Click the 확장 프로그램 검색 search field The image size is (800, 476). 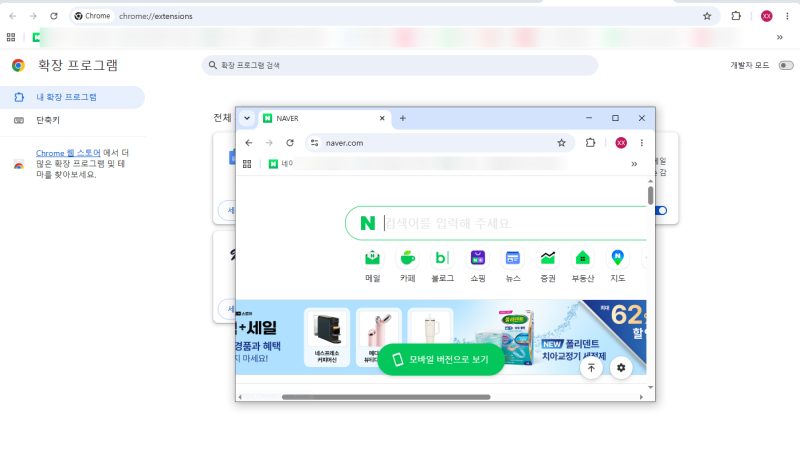point(399,65)
